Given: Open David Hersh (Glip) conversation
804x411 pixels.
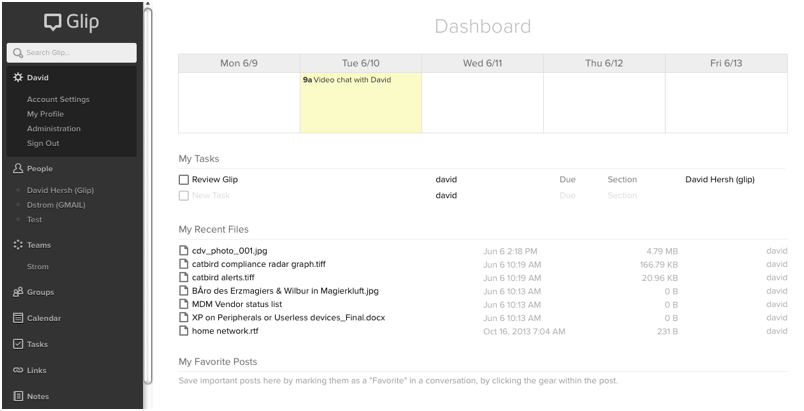Looking at the screenshot, I should (x=60, y=189).
